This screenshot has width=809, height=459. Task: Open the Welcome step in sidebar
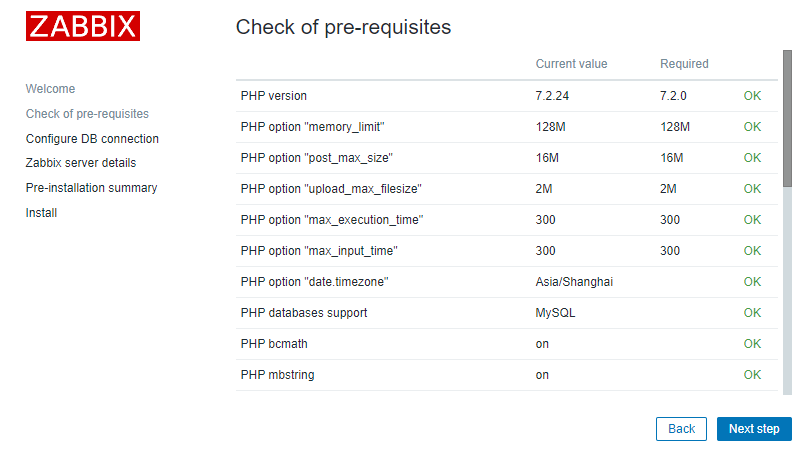coord(50,89)
